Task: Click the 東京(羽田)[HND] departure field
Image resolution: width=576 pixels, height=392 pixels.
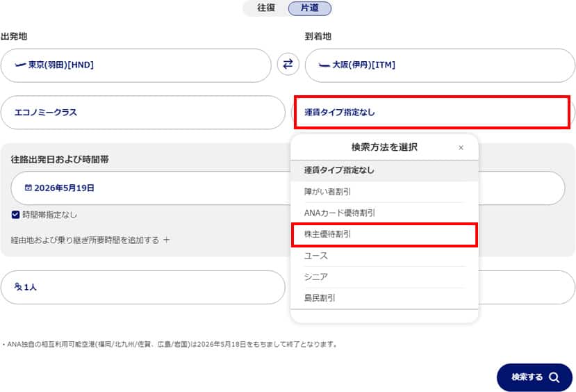Action: click(135, 65)
